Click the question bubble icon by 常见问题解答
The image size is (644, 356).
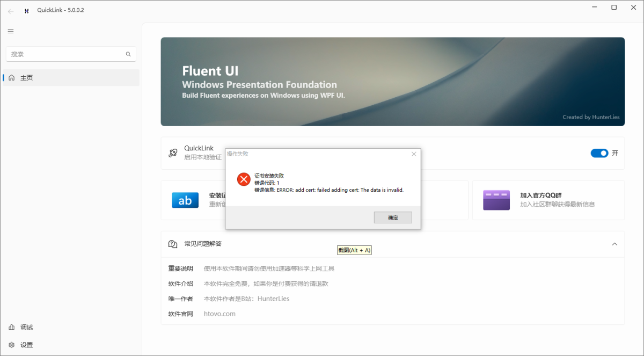click(x=173, y=244)
